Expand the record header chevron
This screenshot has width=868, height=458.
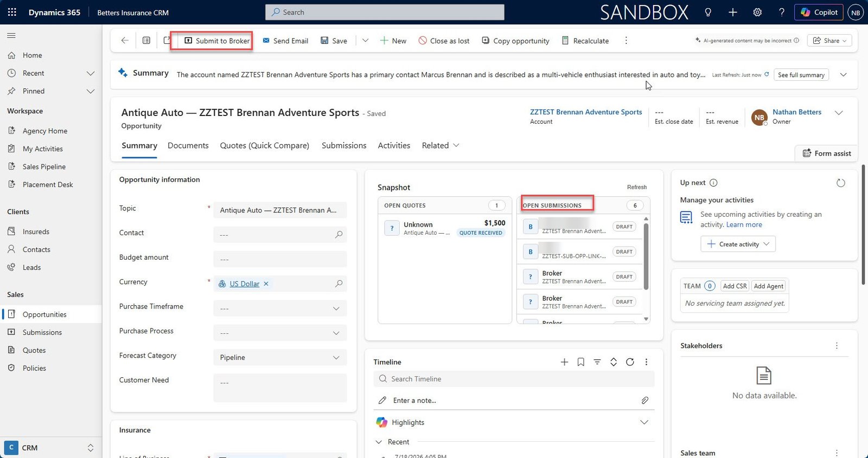click(x=839, y=113)
